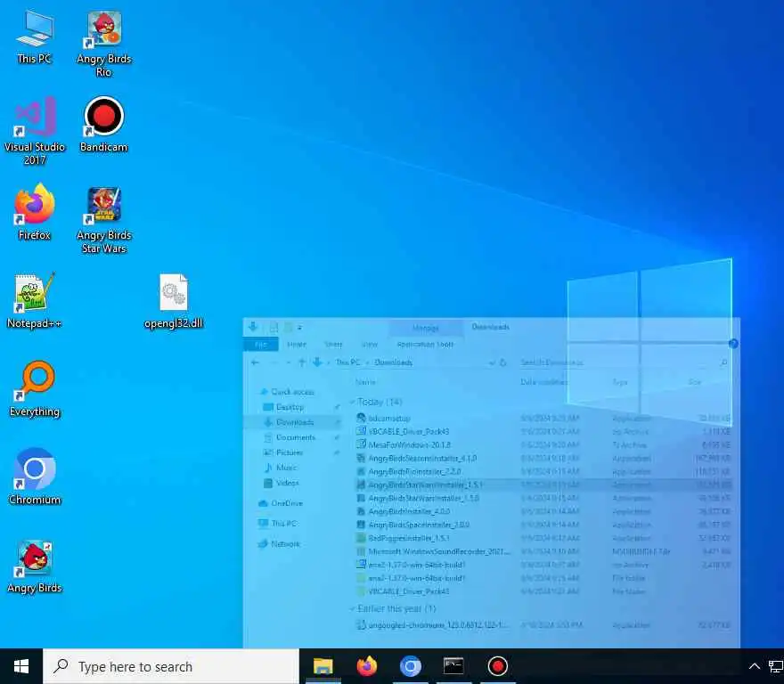This screenshot has height=684, width=784.
Task: Select the Chromium desktop shortcut
Action: pos(35,477)
